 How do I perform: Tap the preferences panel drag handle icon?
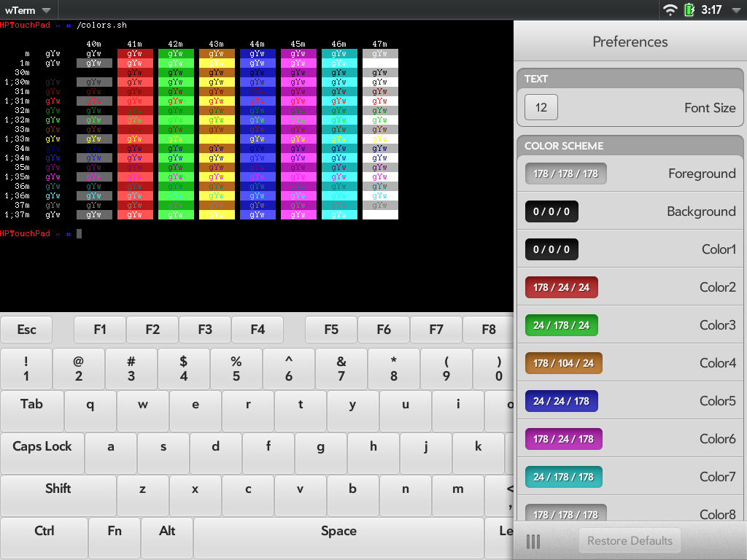click(x=533, y=541)
